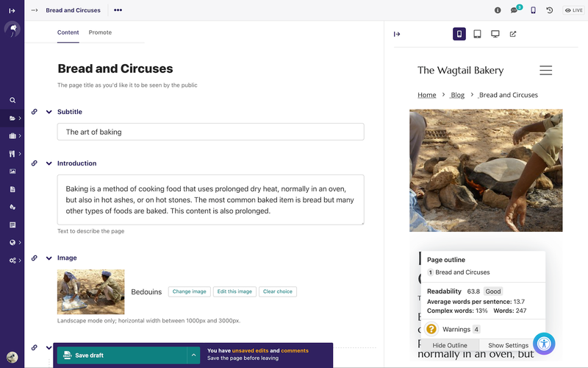Open the three-dot page actions menu
588x368 pixels.
[x=118, y=10]
